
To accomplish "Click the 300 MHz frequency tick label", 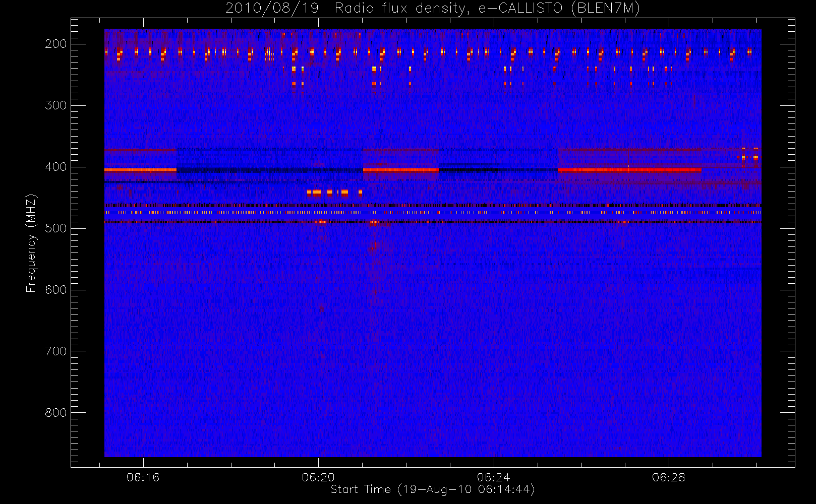I will point(56,105).
